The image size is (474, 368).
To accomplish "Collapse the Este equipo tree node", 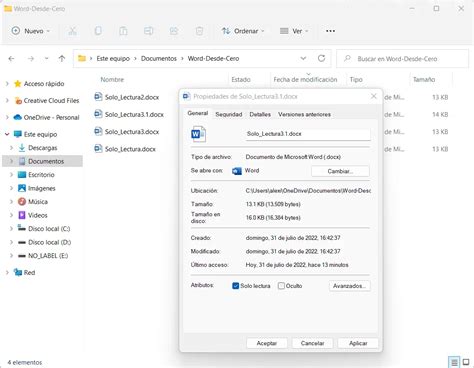I will [7, 134].
